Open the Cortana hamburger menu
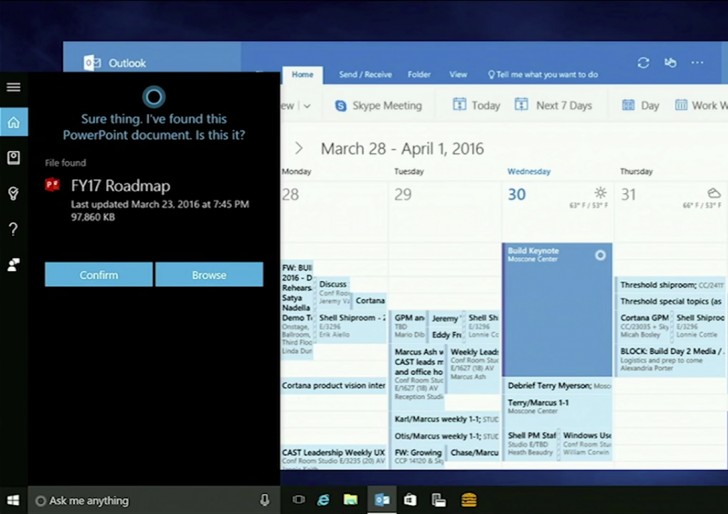728x514 pixels. tap(13, 87)
